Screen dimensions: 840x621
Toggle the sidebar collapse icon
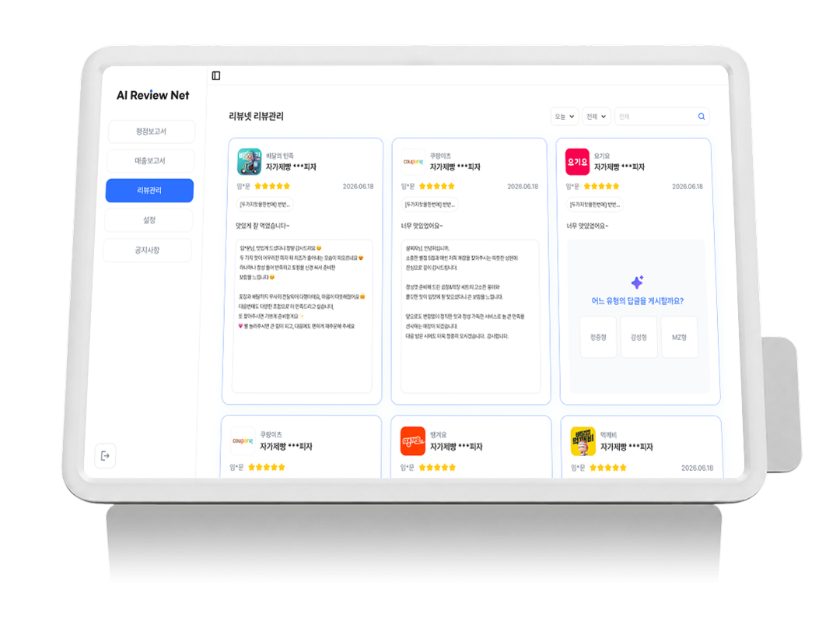pyautogui.click(x=216, y=75)
